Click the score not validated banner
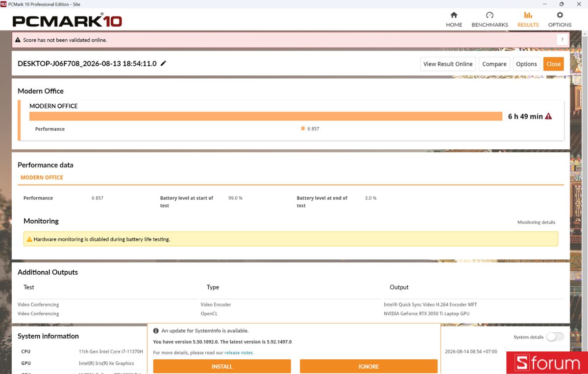Image resolution: width=588 pixels, height=374 pixels. [291, 40]
